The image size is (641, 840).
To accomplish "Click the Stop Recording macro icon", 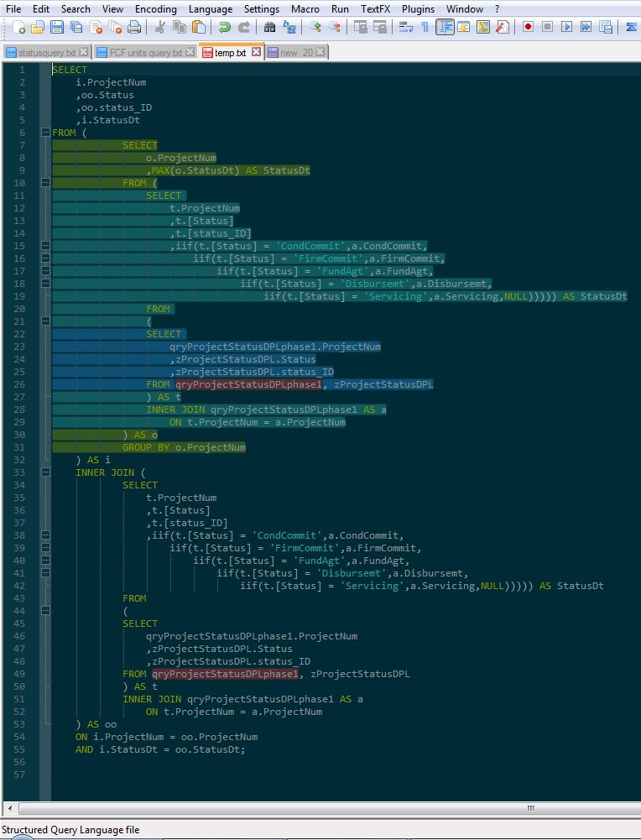I will pos(547,27).
